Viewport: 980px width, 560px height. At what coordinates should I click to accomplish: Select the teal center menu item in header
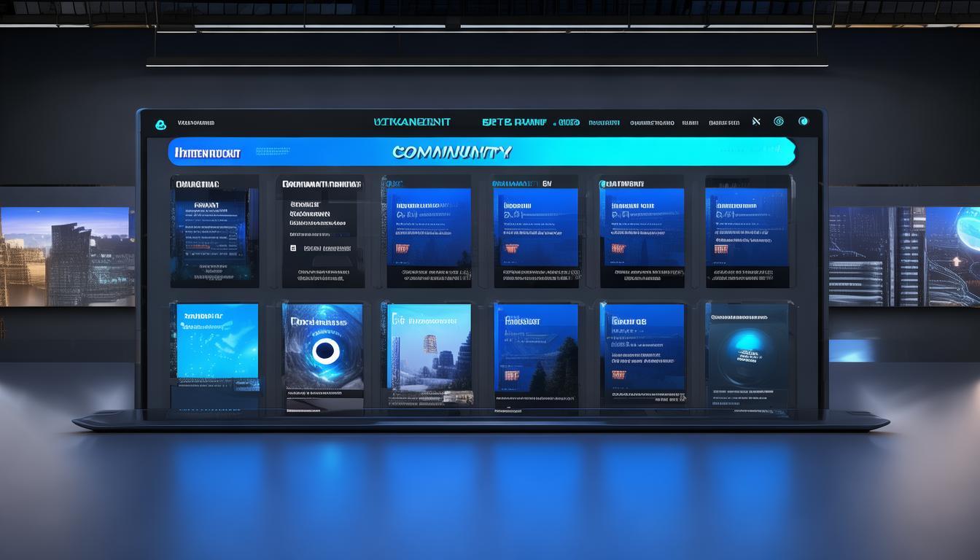pyautogui.click(x=411, y=122)
